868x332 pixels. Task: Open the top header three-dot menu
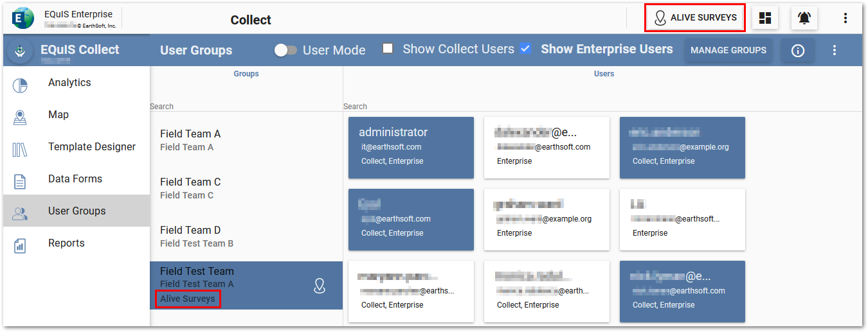click(x=845, y=18)
